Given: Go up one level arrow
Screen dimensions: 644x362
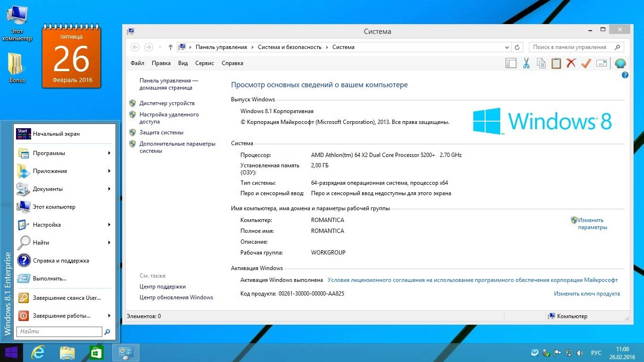Looking at the screenshot, I should [171, 47].
